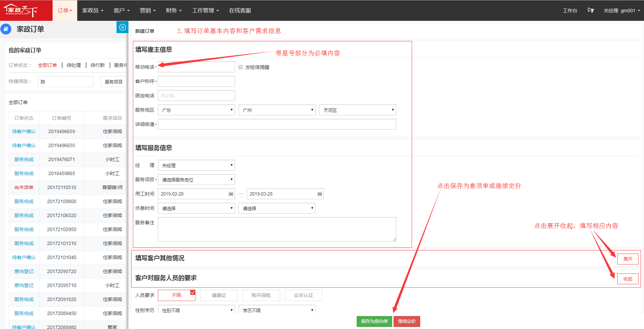Click 收起 for 客户对服务人员的要求
The height and width of the screenshot is (329, 644).
point(628,279)
